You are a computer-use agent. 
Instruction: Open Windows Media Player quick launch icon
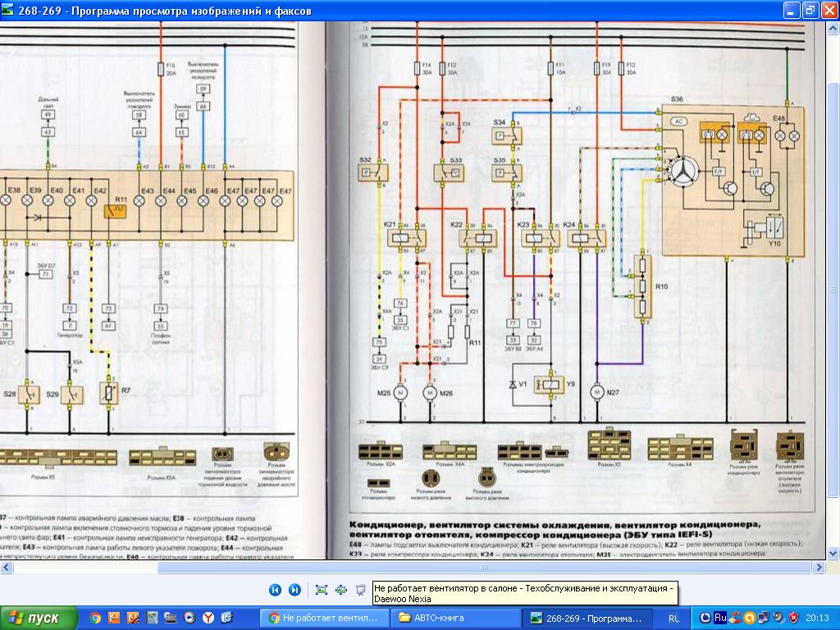[189, 618]
